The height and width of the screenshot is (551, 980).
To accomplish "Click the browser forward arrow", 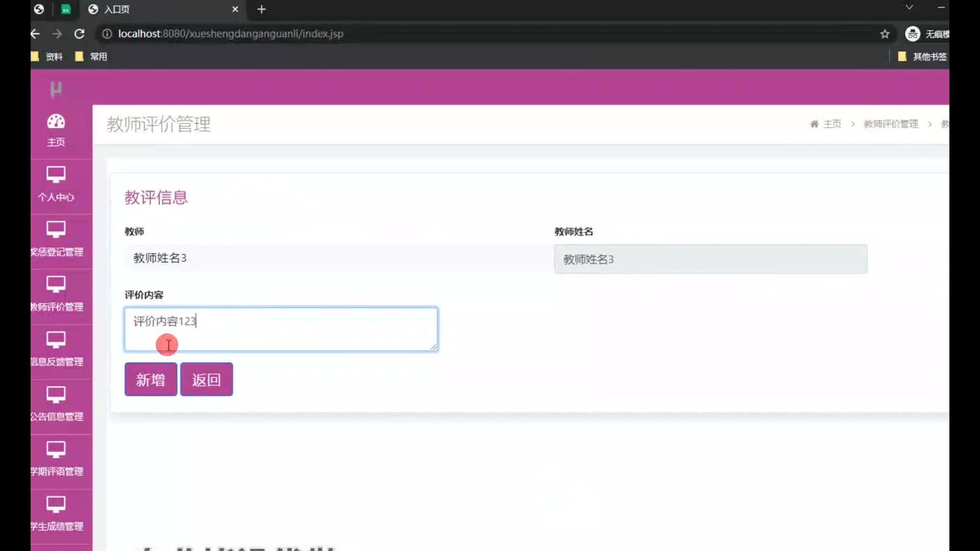I will pyautogui.click(x=57, y=34).
